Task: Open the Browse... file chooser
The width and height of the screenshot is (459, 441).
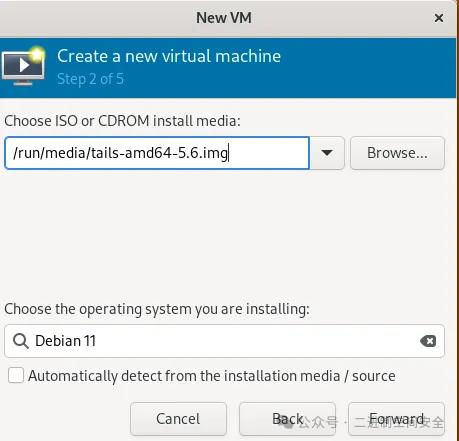Action: tap(397, 153)
